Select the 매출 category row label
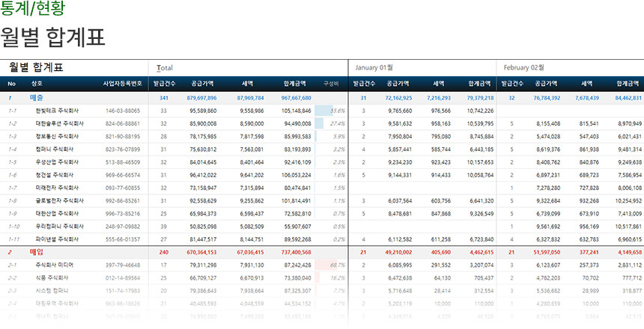The height and width of the screenshot is (329, 644). coord(36,97)
